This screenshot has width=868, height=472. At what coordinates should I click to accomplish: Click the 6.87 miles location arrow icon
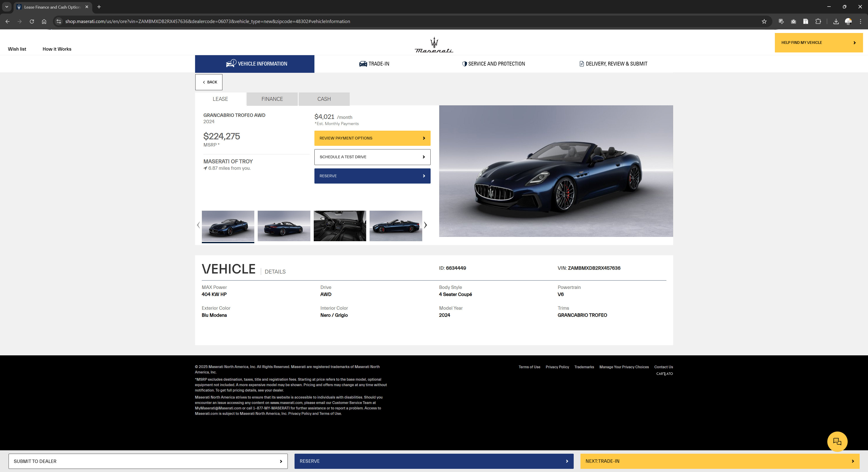coord(205,168)
